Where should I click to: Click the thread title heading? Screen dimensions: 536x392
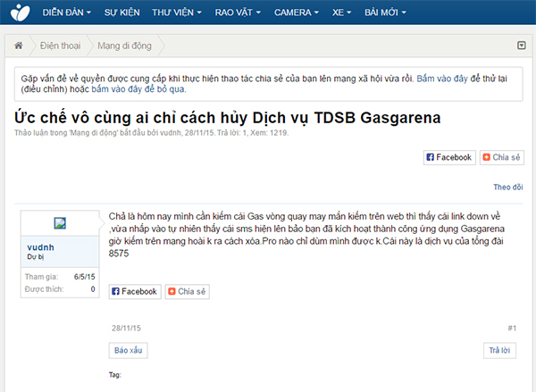[x=227, y=118]
